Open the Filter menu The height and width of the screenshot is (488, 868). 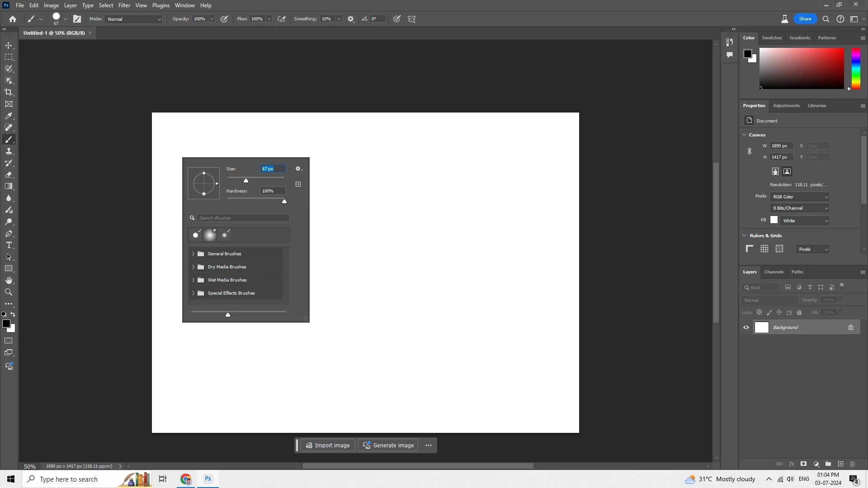pos(124,5)
